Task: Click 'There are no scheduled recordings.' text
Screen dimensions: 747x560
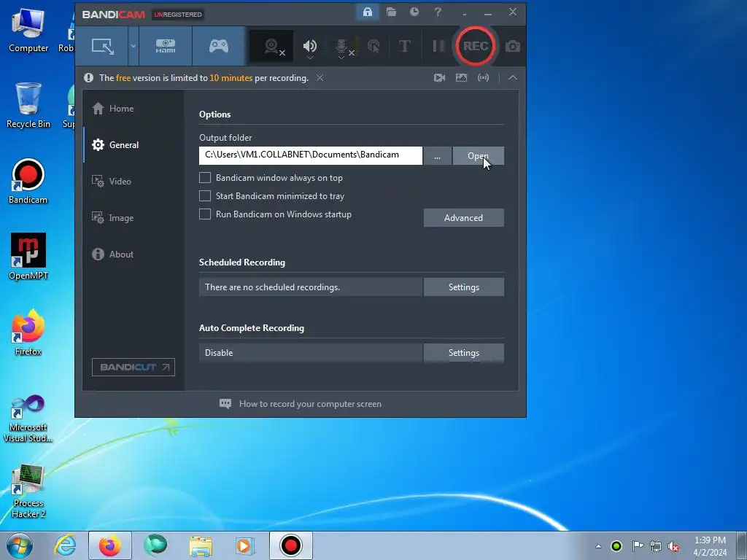Action: pos(272,287)
